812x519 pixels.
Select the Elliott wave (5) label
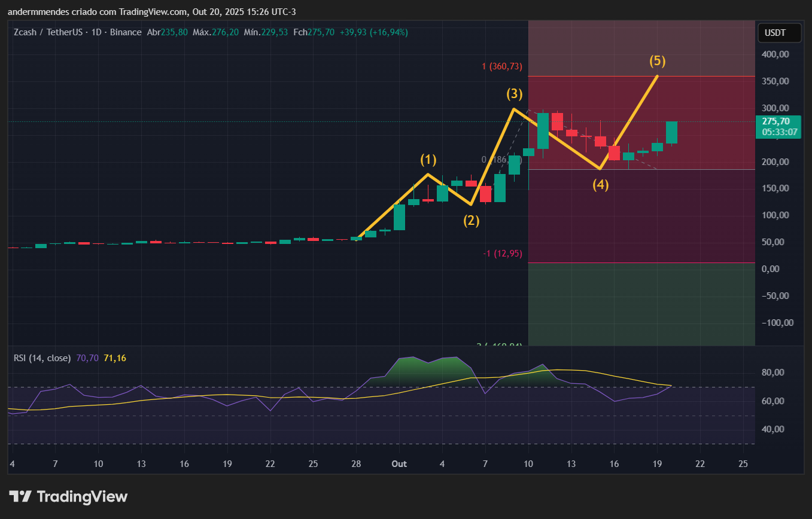[x=658, y=61]
